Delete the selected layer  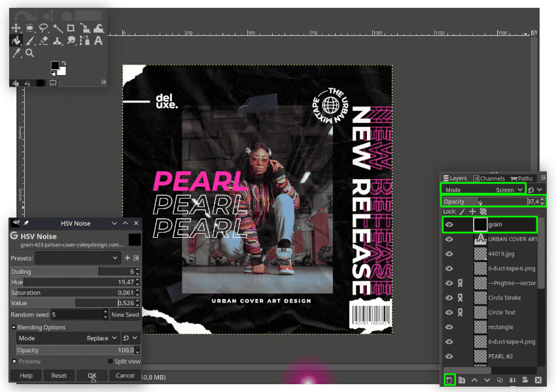(538, 380)
